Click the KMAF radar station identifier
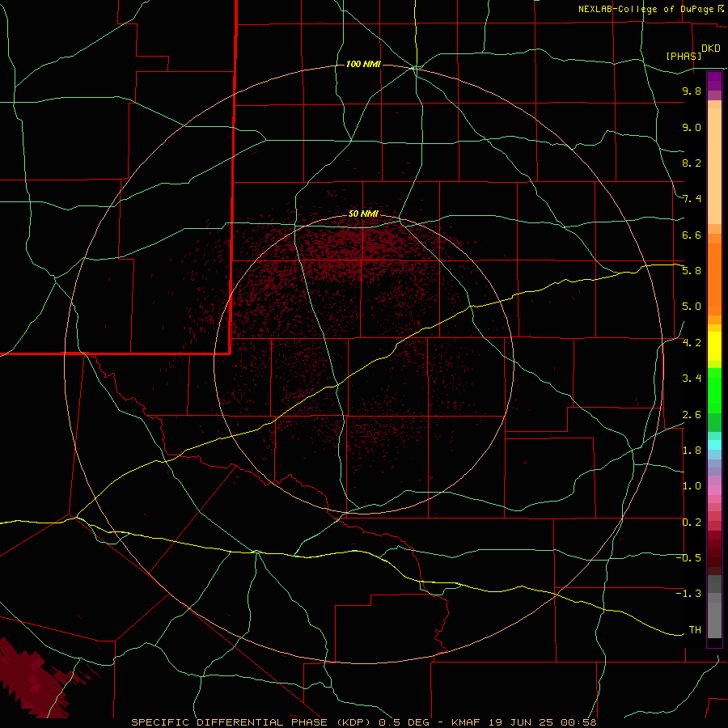 coord(465,722)
